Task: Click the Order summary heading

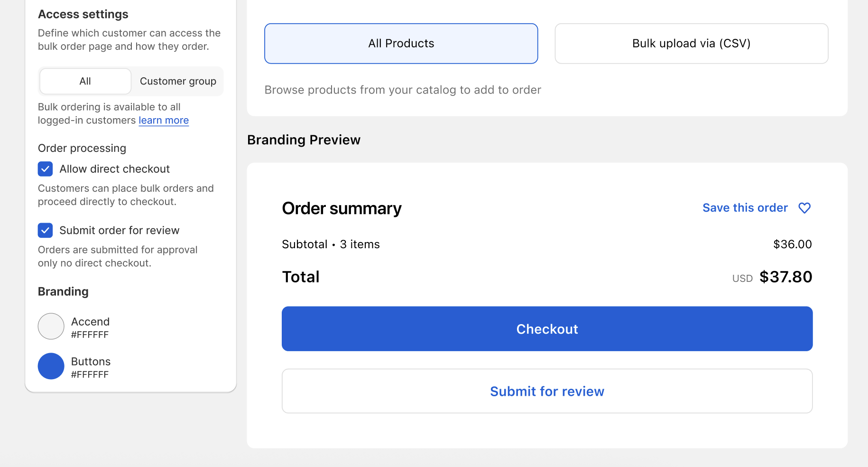Action: 342,208
